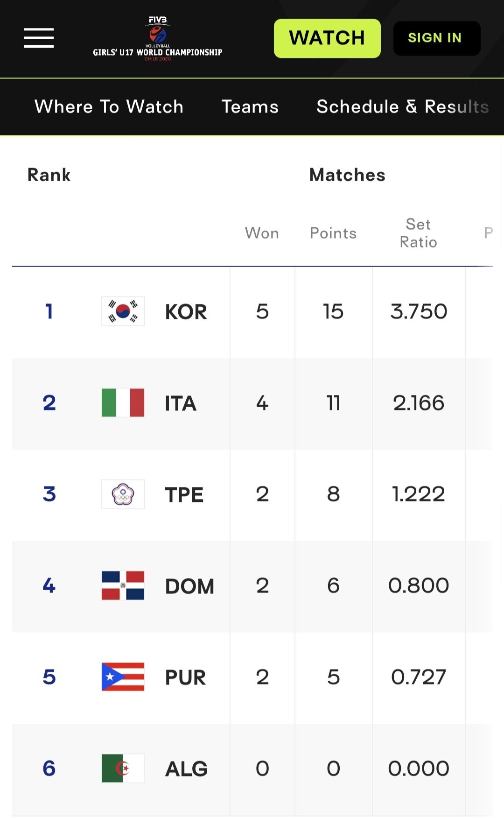Open the Where To Watch tab

tap(109, 106)
